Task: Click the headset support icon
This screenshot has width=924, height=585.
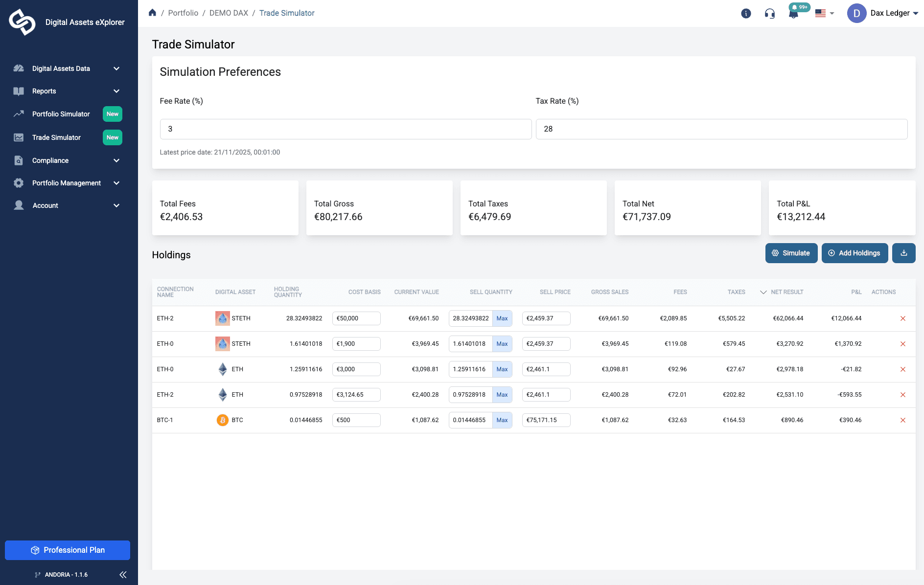Action: point(770,14)
